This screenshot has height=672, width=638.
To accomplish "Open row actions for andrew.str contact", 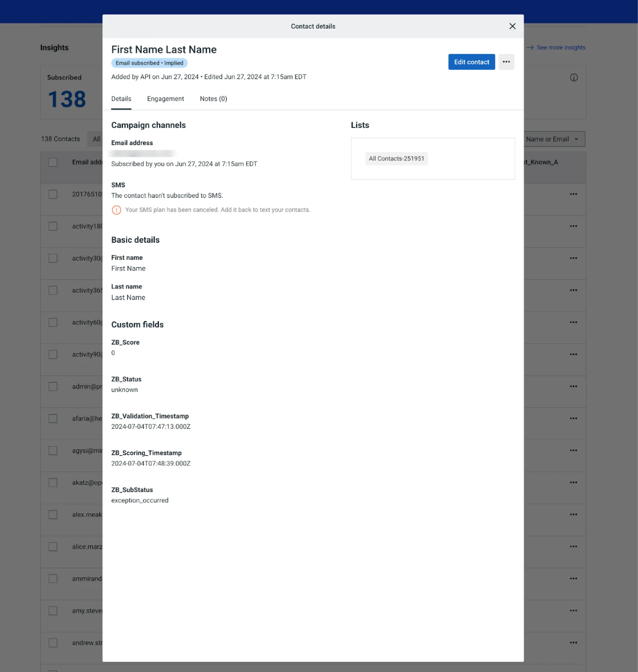I will pos(573,642).
